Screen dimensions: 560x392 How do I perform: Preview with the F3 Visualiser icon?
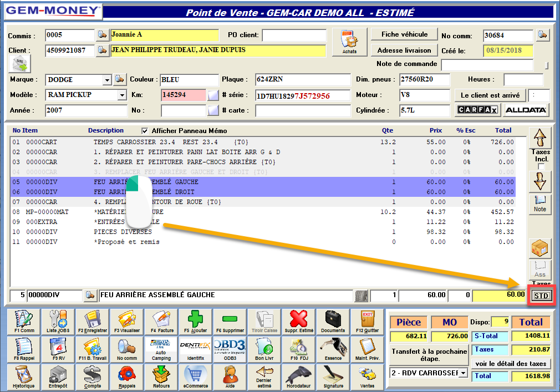(x=127, y=322)
